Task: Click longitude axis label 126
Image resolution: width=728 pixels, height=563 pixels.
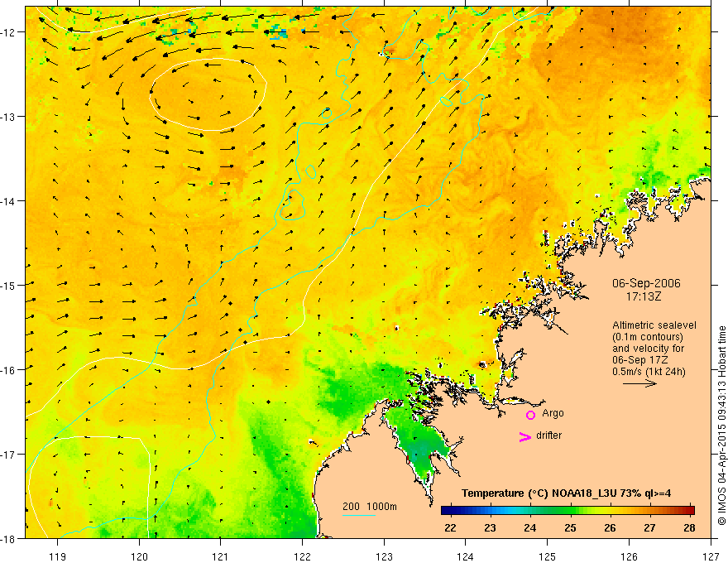Action: pyautogui.click(x=629, y=556)
